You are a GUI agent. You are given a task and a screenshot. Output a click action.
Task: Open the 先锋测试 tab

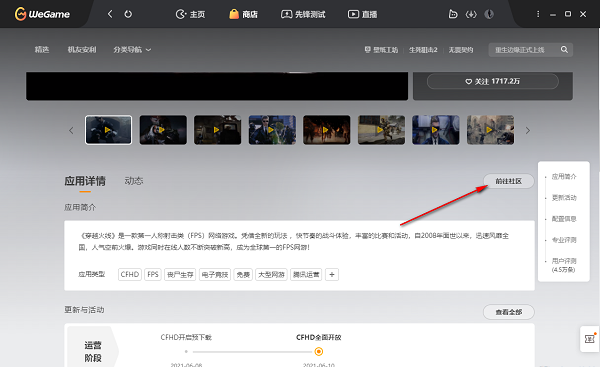[303, 15]
